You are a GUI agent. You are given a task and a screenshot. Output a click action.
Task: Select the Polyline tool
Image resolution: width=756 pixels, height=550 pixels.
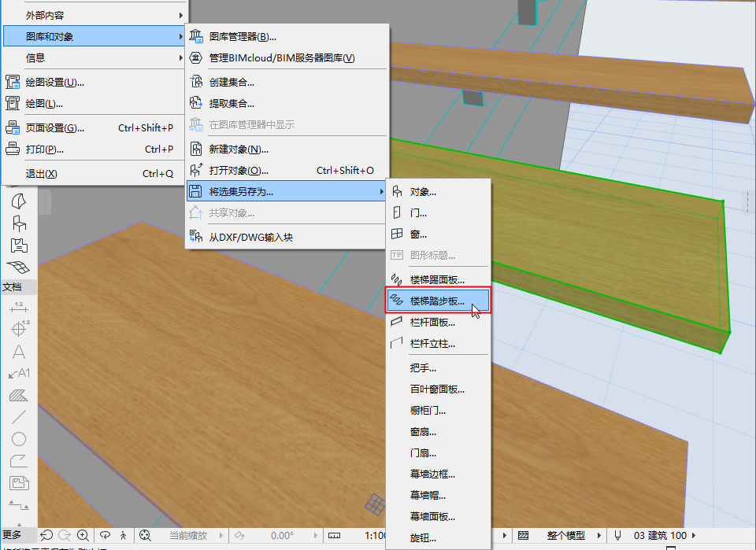coord(19,461)
